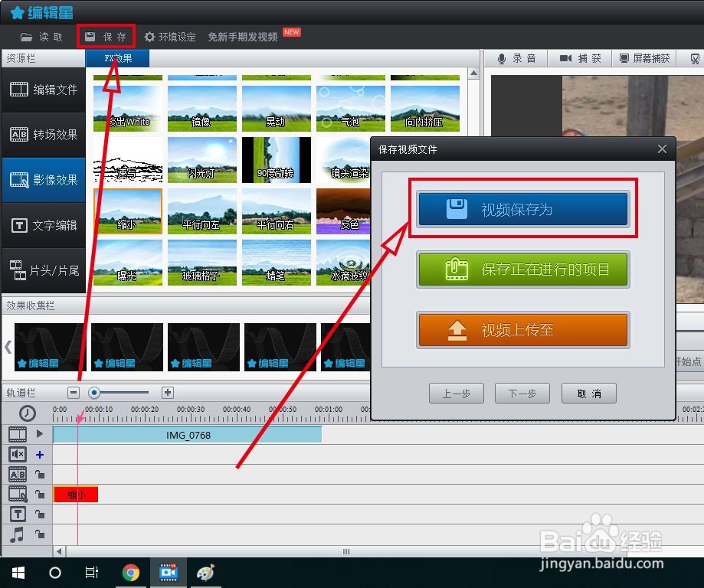Add an audio track with the plus icon
The image size is (704, 588).
[40, 455]
